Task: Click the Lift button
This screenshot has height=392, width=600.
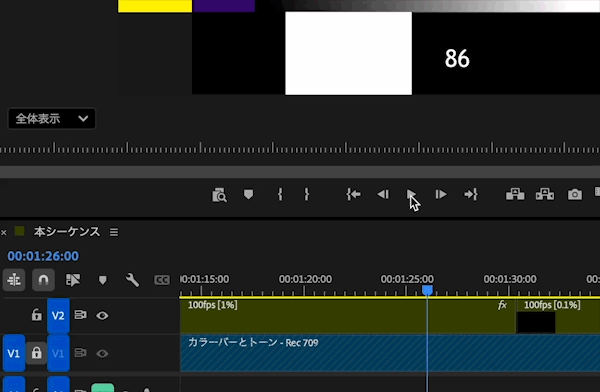Action: [x=515, y=194]
